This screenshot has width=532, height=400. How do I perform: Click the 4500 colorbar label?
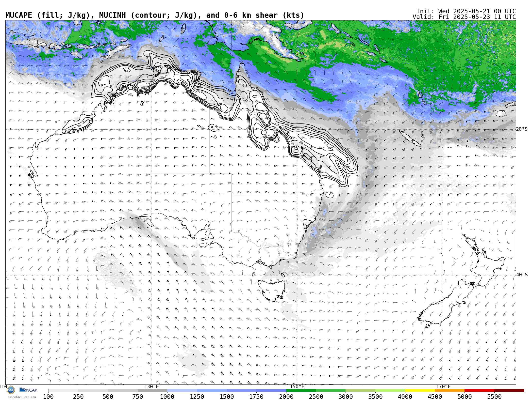[x=435, y=397]
